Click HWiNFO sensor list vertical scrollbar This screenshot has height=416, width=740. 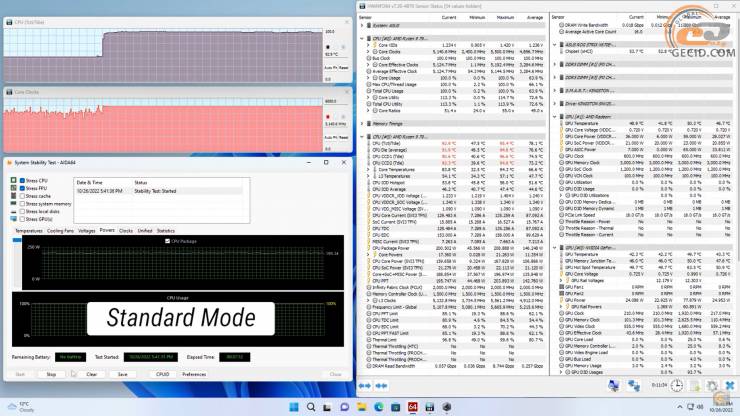tap(737, 142)
